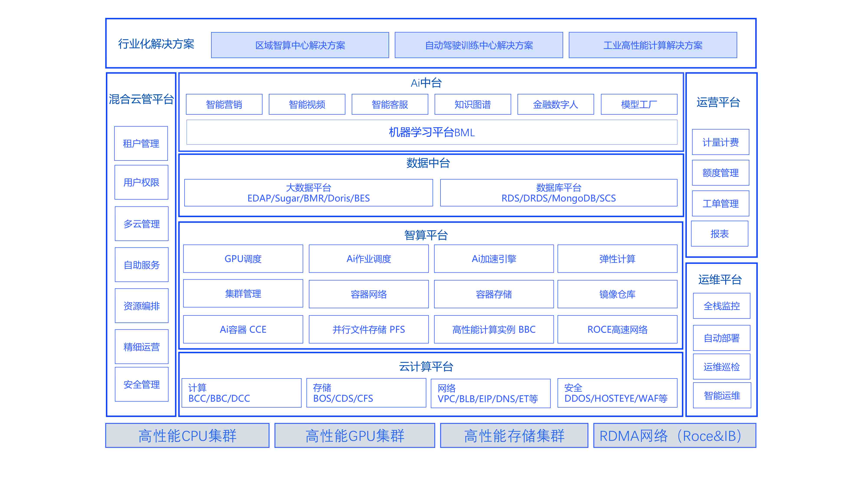Viewport: 868px width, 488px height.
Task: Select the 存储 BOS/CDS/CFS box
Action: click(366, 393)
